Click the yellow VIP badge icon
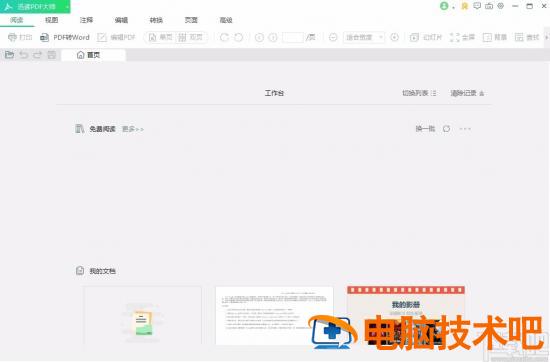 [x=464, y=6]
